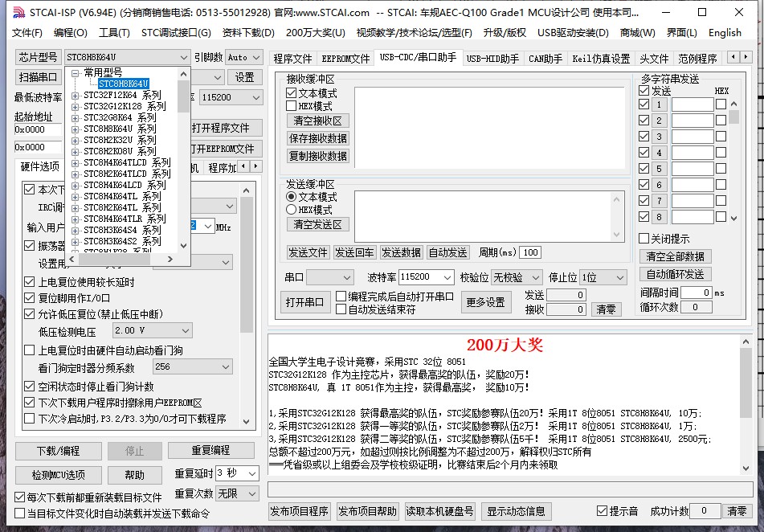Switch to the CAN助手 tab

(x=545, y=59)
